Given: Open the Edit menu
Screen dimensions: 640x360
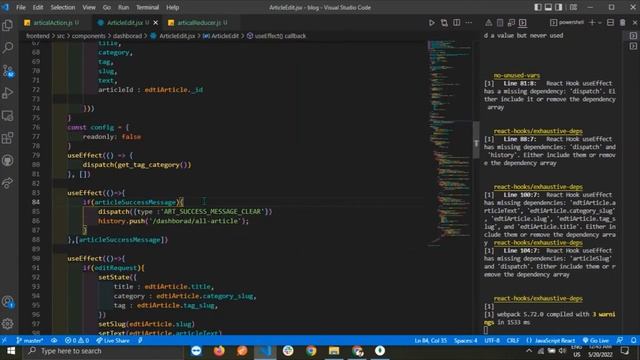Looking at the screenshot, I should click(38, 7).
